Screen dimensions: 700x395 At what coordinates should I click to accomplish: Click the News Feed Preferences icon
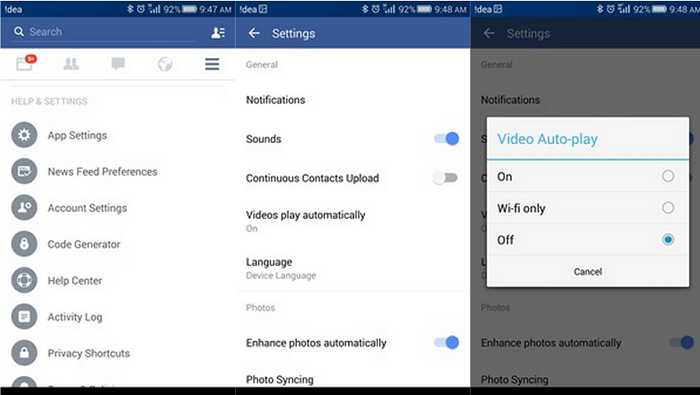pyautogui.click(x=24, y=171)
